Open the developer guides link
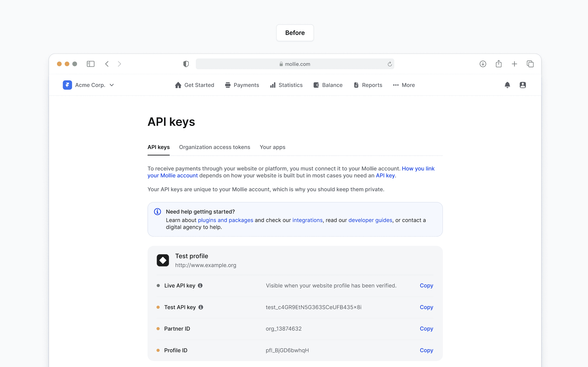The height and width of the screenshot is (367, 588). tap(370, 220)
